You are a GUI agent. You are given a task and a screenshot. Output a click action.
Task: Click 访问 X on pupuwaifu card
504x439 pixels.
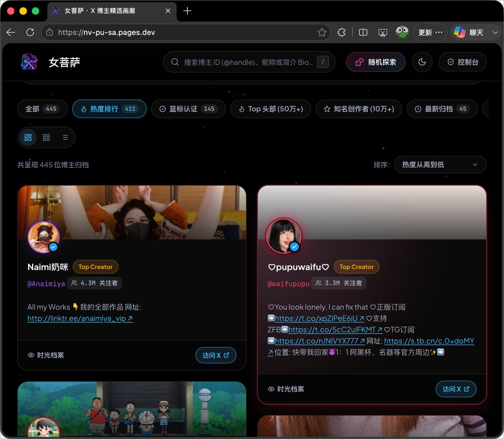[x=456, y=389]
